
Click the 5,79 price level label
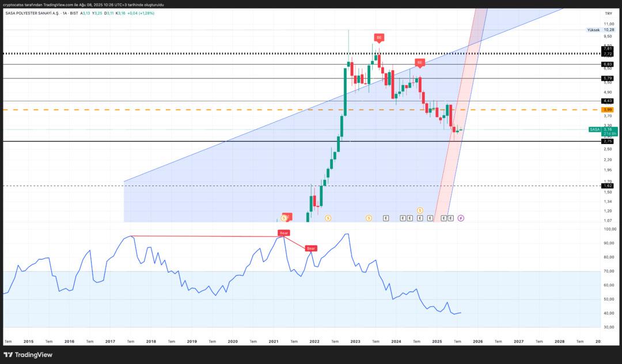coord(608,78)
